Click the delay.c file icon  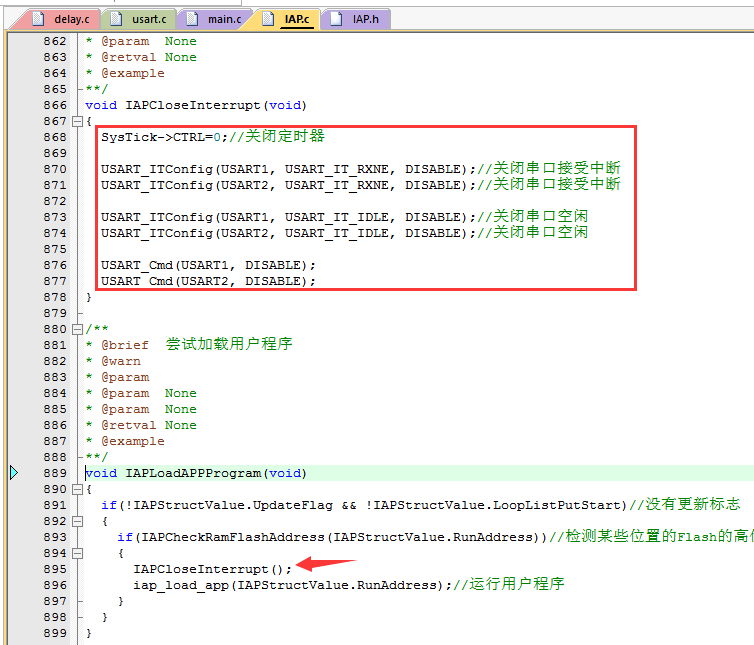[38, 19]
